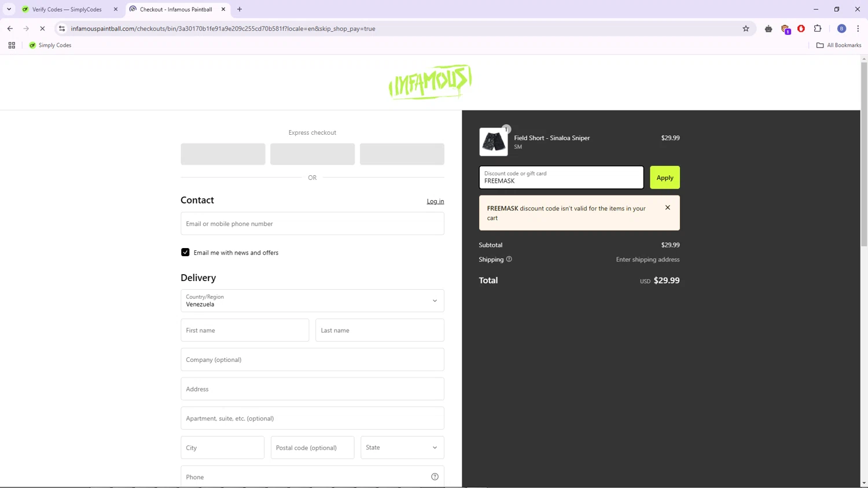Viewport: 868px width, 488px height.
Task: Select the Checkout - Infamous Paintball tab
Action: pyautogui.click(x=176, y=9)
